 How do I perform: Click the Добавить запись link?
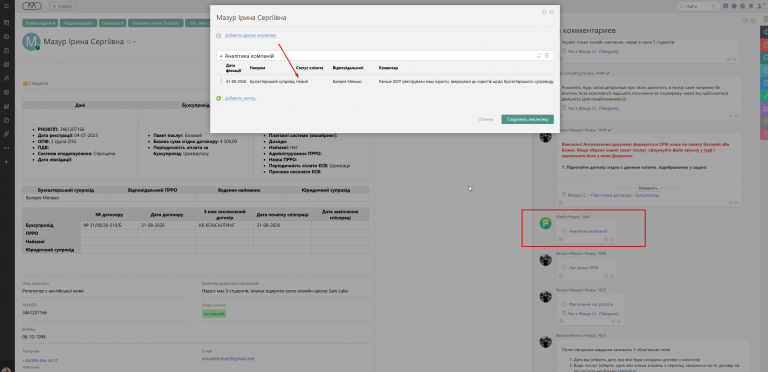pos(240,98)
